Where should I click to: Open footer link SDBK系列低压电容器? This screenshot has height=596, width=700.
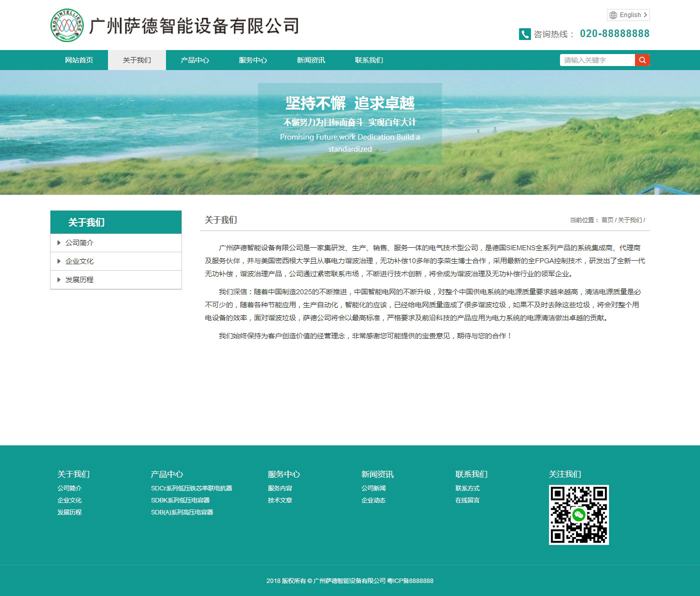pyautogui.click(x=180, y=500)
